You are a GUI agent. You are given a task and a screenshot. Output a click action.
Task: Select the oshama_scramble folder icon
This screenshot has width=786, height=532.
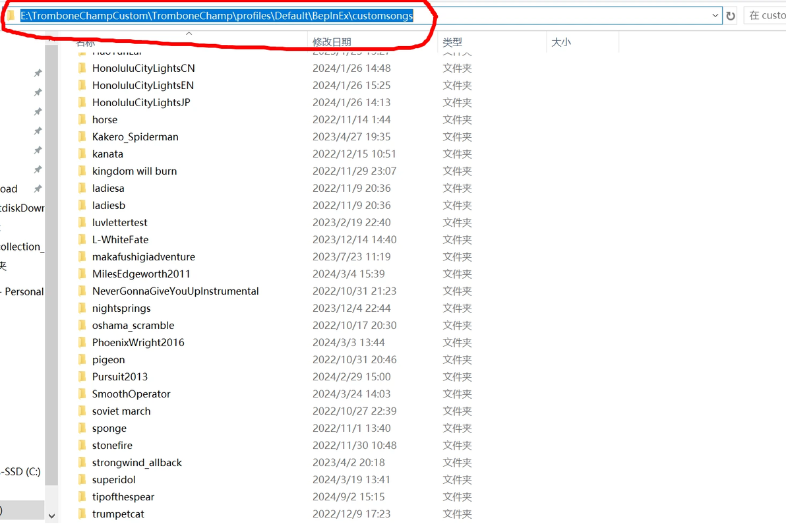pyautogui.click(x=82, y=326)
